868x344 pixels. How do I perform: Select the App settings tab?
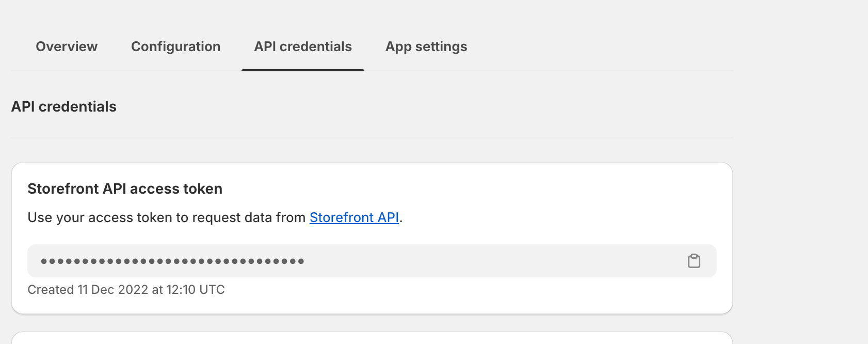click(426, 46)
